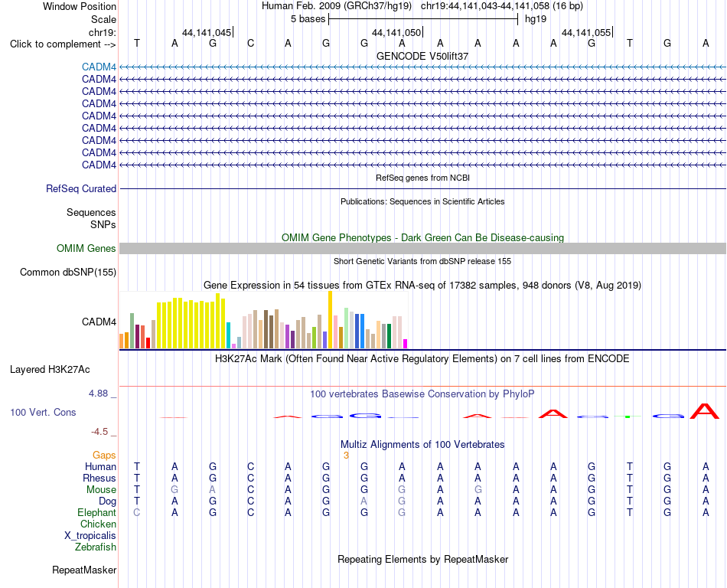Click the Layered H3K27Ac label

[50, 370]
